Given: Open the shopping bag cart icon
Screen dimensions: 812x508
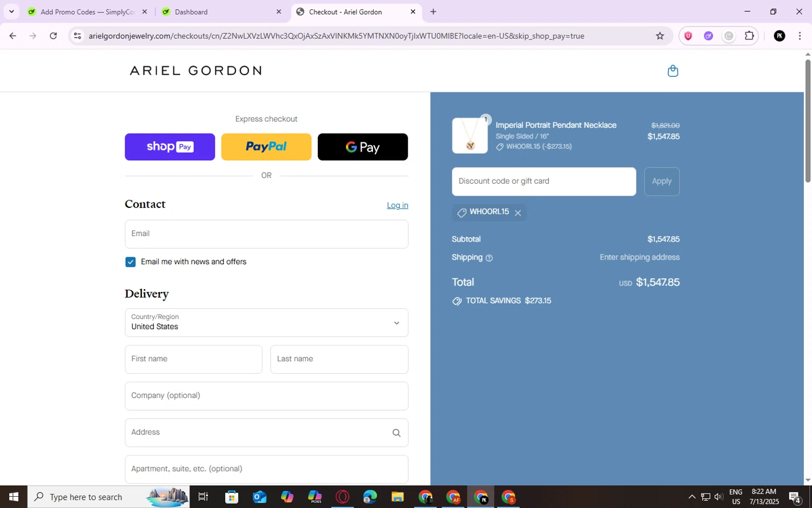Looking at the screenshot, I should [672, 71].
